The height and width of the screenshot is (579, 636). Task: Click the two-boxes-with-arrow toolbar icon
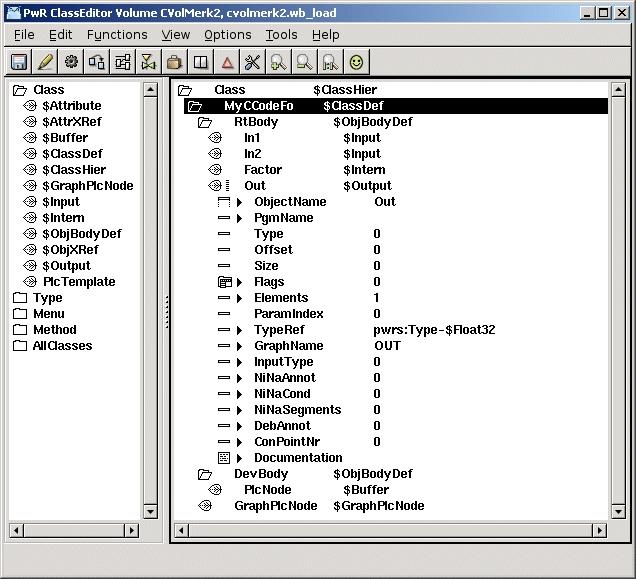tap(97, 62)
